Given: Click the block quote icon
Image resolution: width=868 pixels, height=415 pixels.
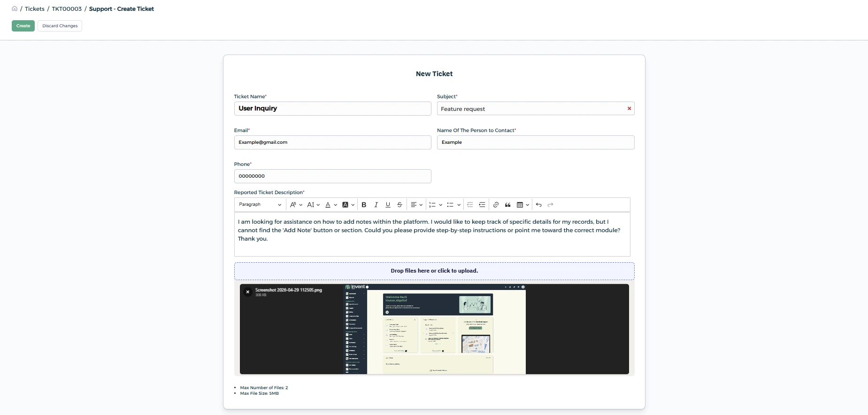Looking at the screenshot, I should pyautogui.click(x=508, y=205).
